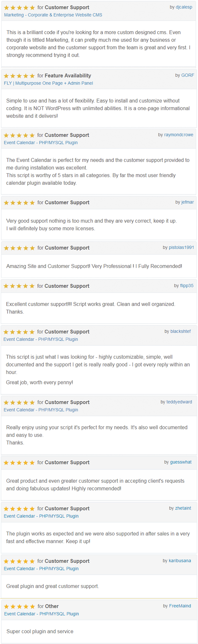198x644 pixels.
Task: Open Marketing - Corporate & Enterprise Website CMS link
Action: point(53,15)
